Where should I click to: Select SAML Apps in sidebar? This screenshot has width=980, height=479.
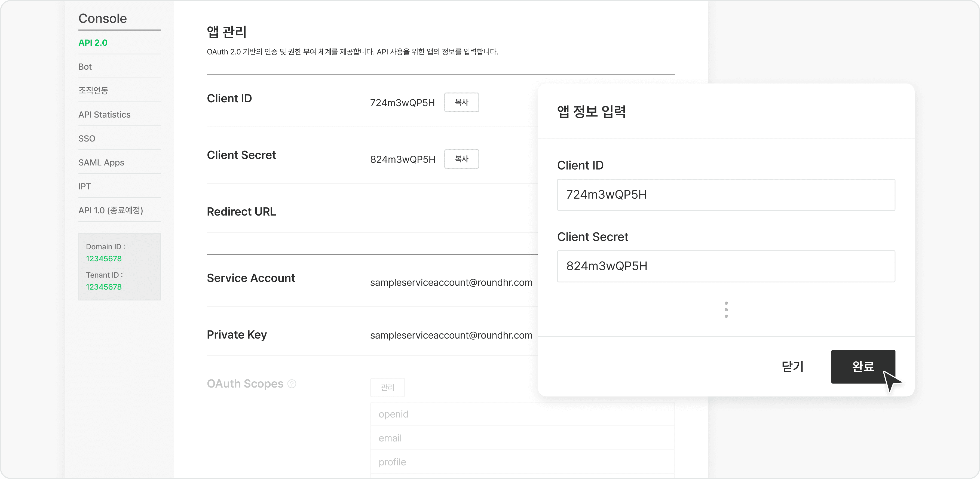click(x=101, y=162)
